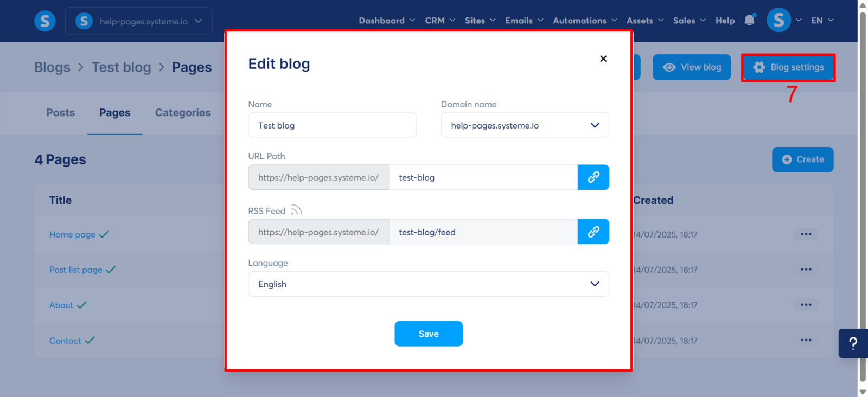The width and height of the screenshot is (868, 397).
Task: Open options menu for About row
Action: [806, 305]
